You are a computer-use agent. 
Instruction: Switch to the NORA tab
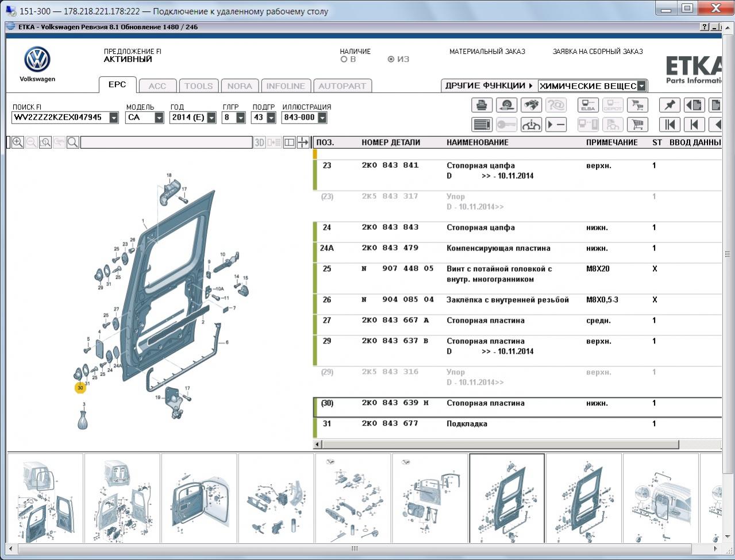pos(240,86)
